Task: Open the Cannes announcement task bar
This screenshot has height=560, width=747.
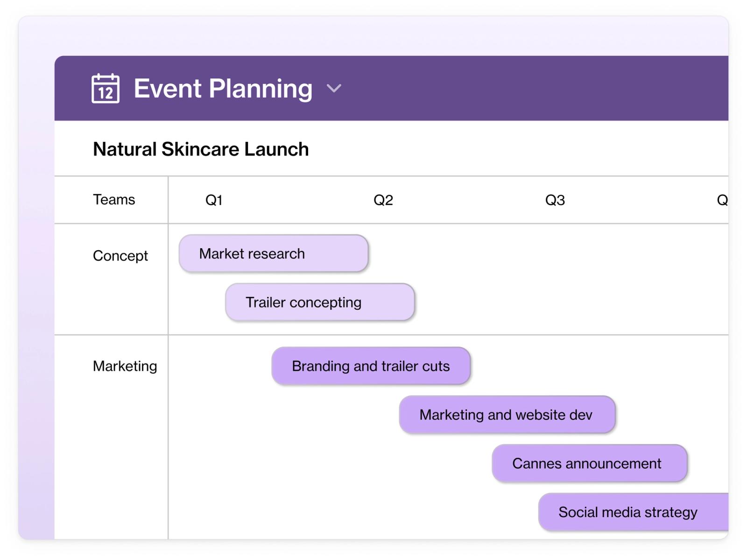Action: (590, 463)
